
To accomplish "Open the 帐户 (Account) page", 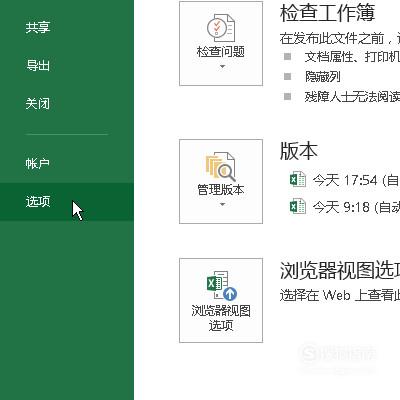I will tap(38, 163).
